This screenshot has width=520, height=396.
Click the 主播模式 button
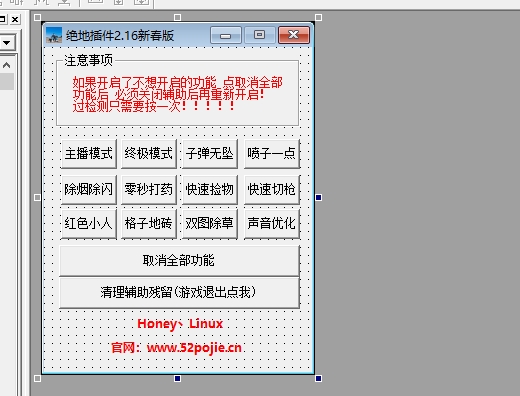[89, 154]
